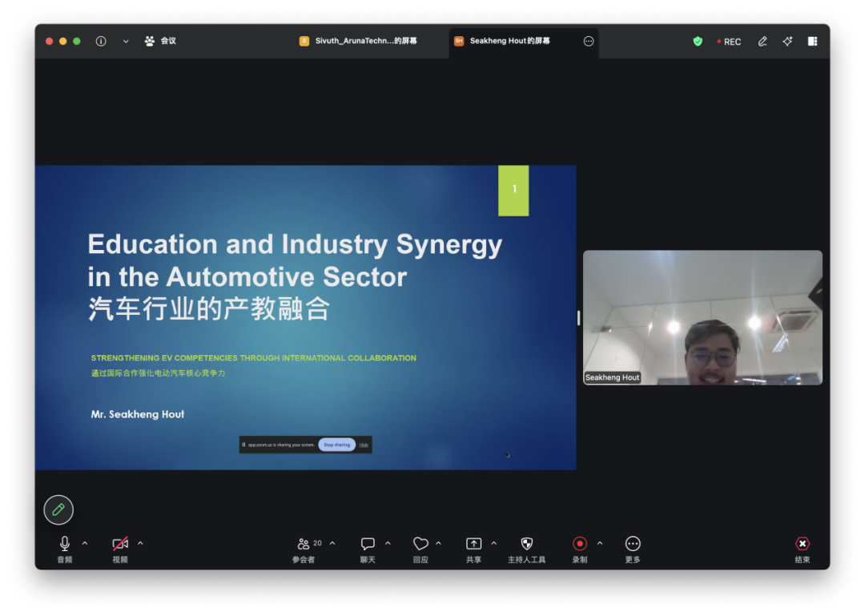865x616 pixels.
Task: Select the Seakheng Hout screen tab
Action: click(x=509, y=42)
